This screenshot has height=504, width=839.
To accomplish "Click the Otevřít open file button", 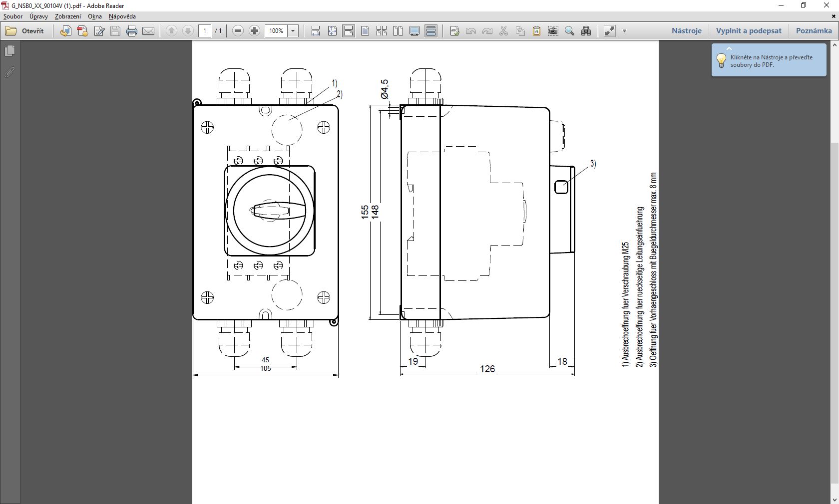I will 25,31.
